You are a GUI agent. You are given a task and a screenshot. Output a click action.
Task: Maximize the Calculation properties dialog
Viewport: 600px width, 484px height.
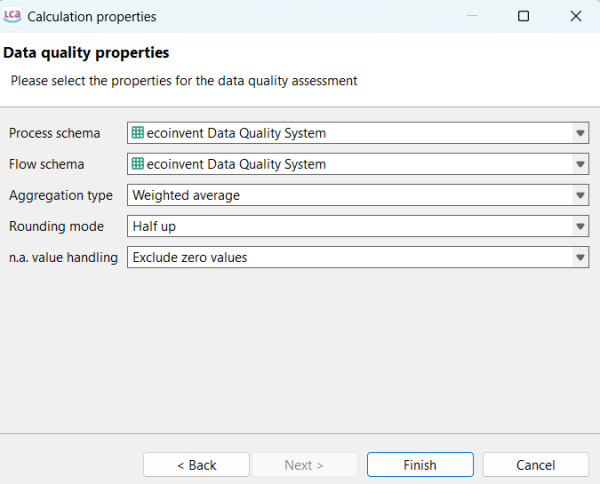[523, 16]
